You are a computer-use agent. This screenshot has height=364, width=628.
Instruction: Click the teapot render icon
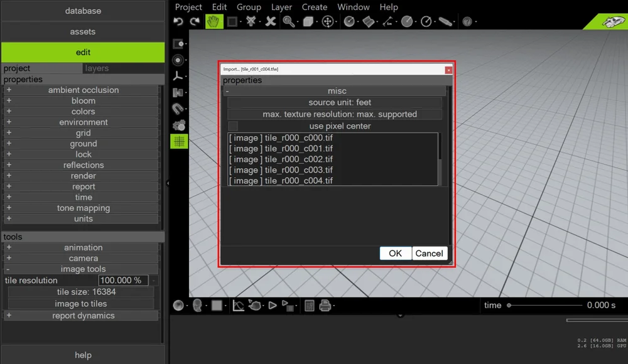pos(255,306)
